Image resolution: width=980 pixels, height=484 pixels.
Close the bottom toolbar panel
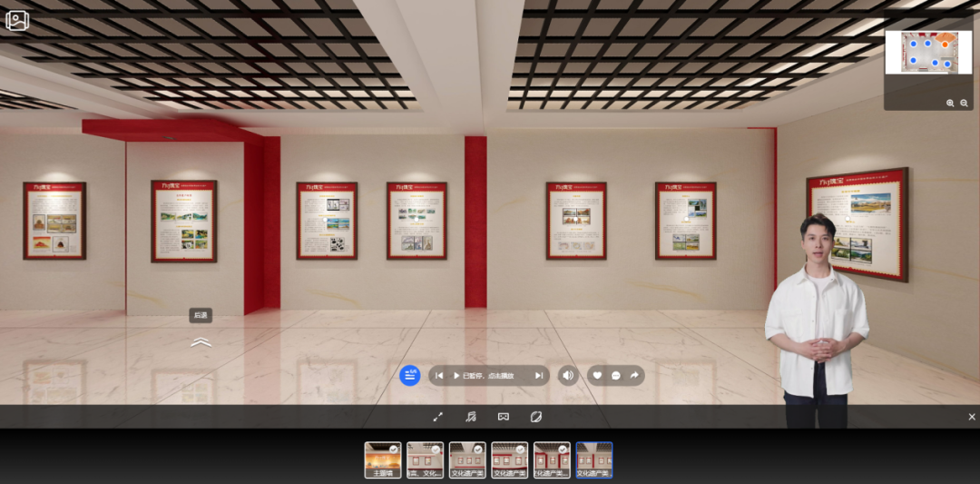[x=971, y=417]
